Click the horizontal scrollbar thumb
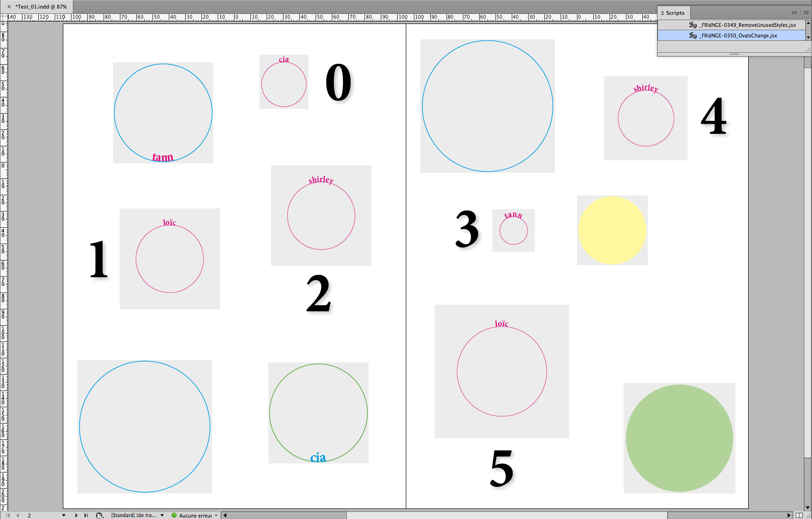Screen dimensions: 812x519 (x=506, y=515)
